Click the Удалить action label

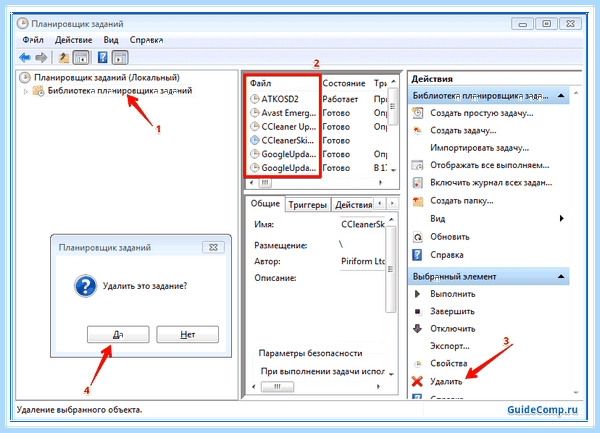446,381
